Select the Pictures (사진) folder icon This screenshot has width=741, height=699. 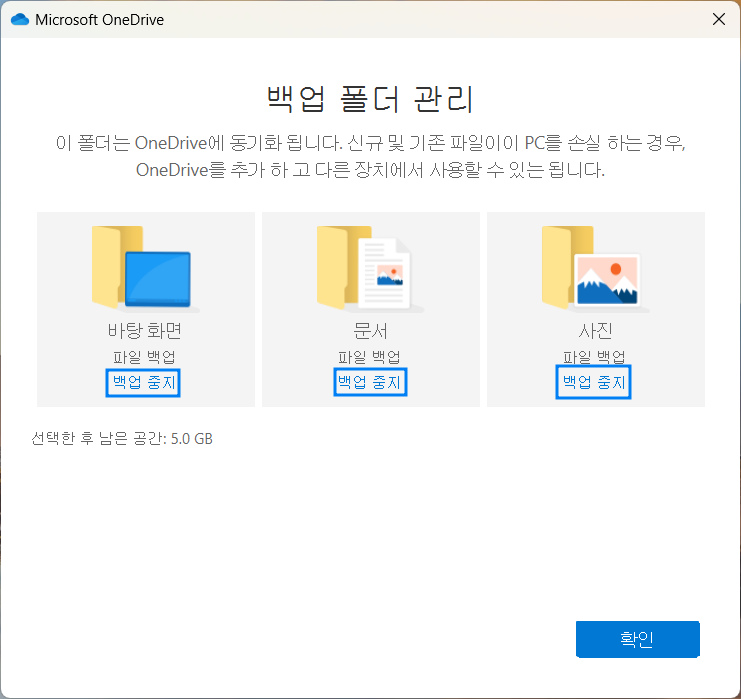coord(595,269)
